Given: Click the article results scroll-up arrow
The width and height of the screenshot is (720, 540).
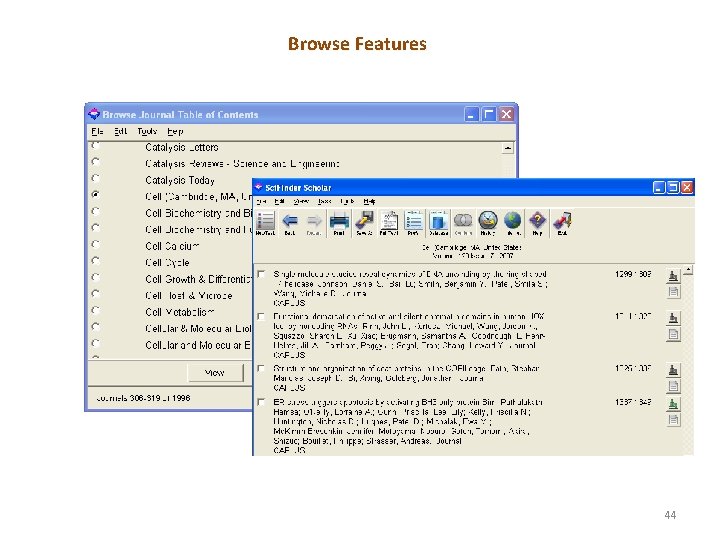Looking at the screenshot, I should click(688, 270).
